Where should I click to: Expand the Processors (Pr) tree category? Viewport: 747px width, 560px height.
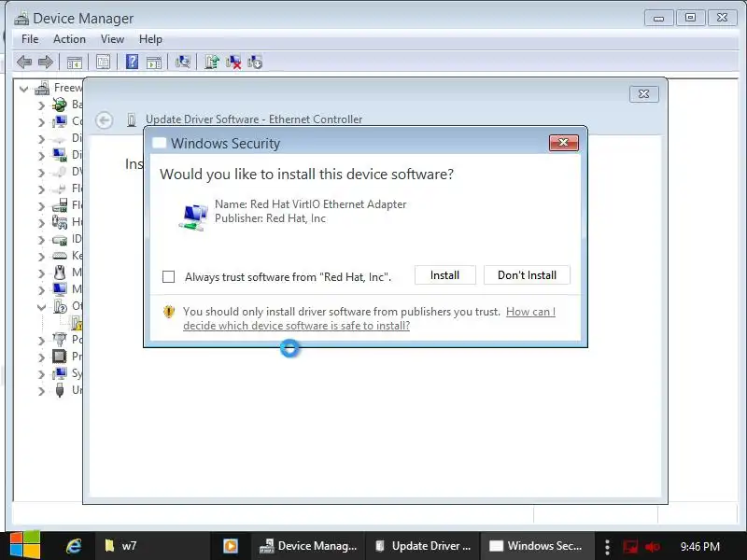41,357
